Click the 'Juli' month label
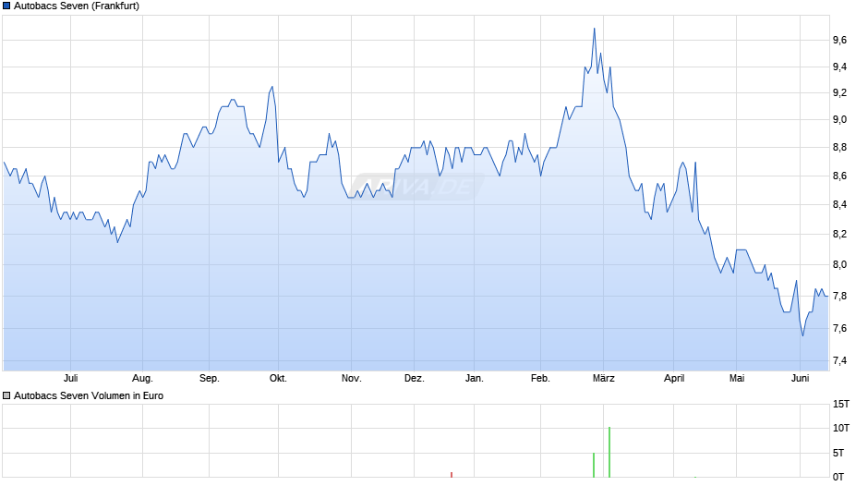 [x=71, y=379]
